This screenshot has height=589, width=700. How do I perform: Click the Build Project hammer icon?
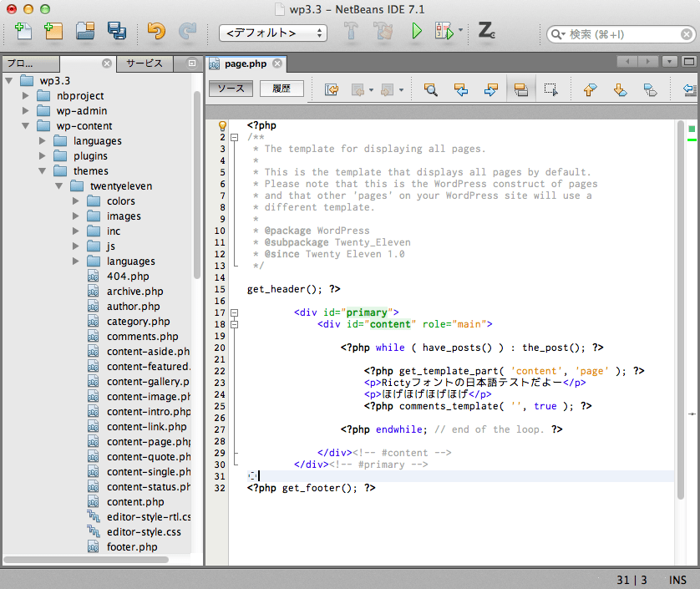coord(351,31)
